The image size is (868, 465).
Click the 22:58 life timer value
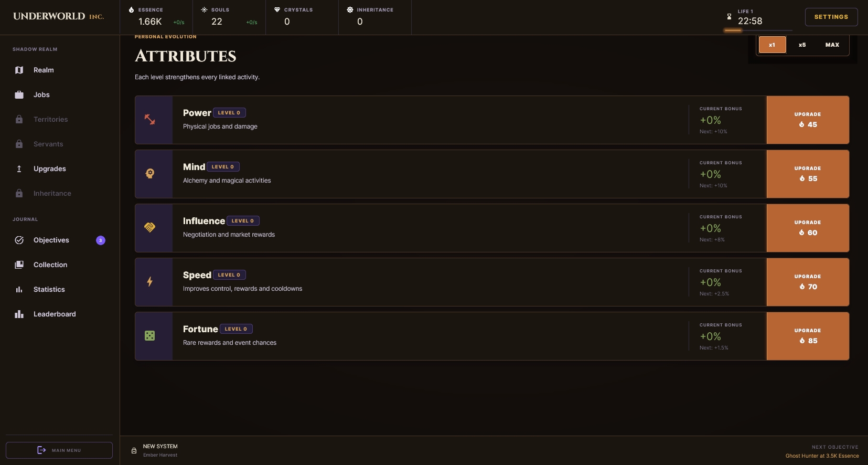[x=750, y=21]
